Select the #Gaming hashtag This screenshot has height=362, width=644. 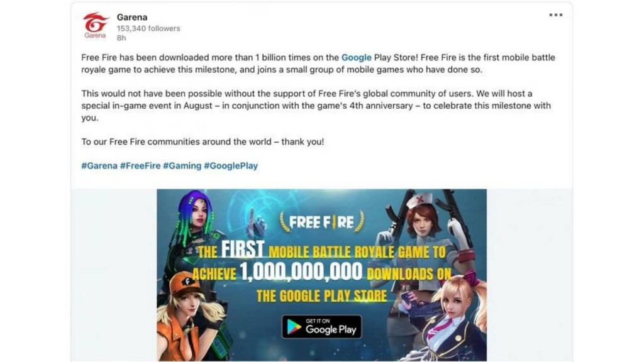click(x=182, y=166)
